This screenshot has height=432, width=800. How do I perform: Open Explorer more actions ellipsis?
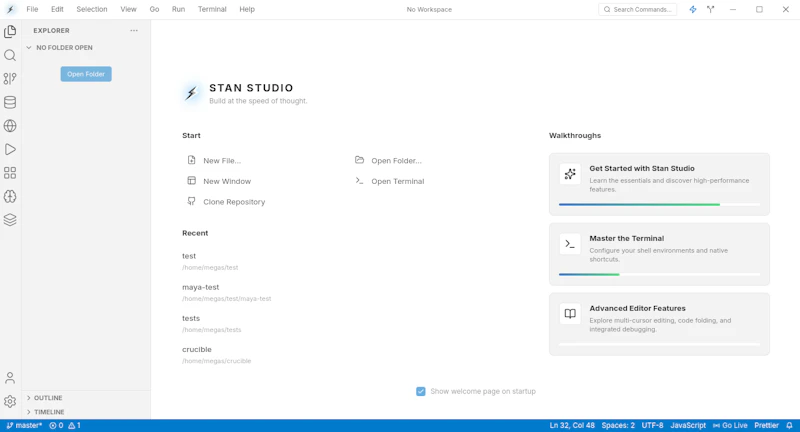tap(134, 31)
